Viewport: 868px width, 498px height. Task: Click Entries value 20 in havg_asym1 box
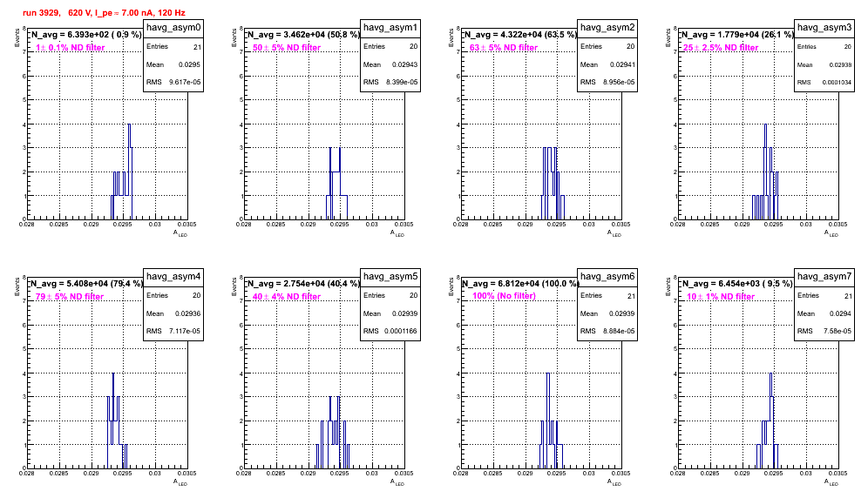pyautogui.click(x=413, y=46)
